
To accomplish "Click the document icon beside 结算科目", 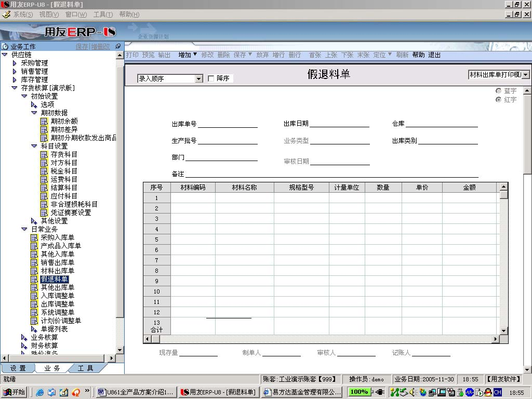I will click(44, 188).
